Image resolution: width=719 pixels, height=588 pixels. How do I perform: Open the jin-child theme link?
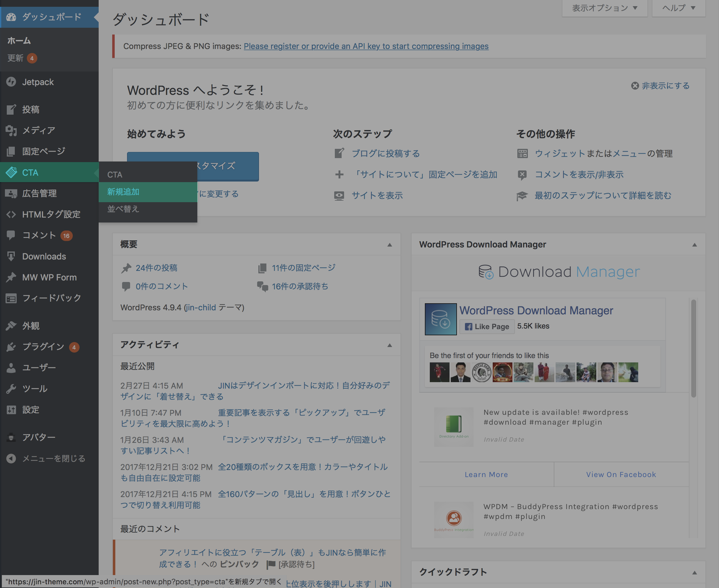[201, 308]
